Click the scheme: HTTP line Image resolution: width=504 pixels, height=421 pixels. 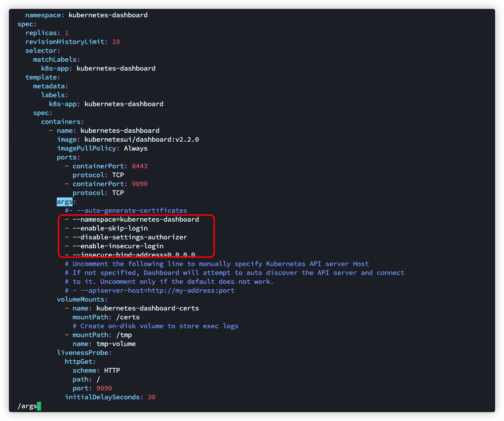click(96, 371)
